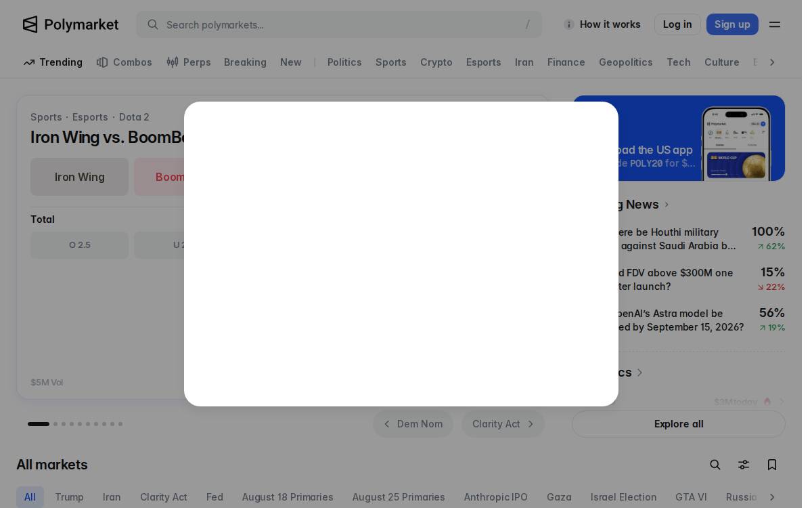Image resolution: width=812 pixels, height=508 pixels.
Task: Select the August 25 Primaries filter chip
Action: (x=399, y=497)
